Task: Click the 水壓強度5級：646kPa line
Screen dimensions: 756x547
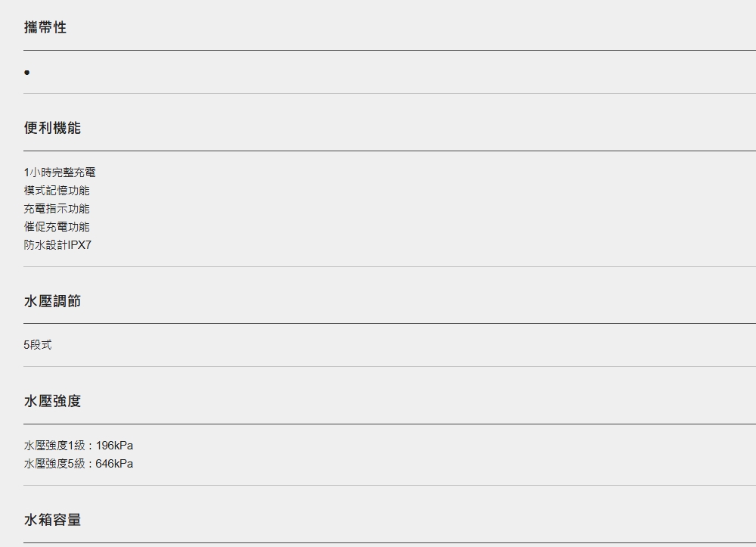Action: click(x=79, y=464)
